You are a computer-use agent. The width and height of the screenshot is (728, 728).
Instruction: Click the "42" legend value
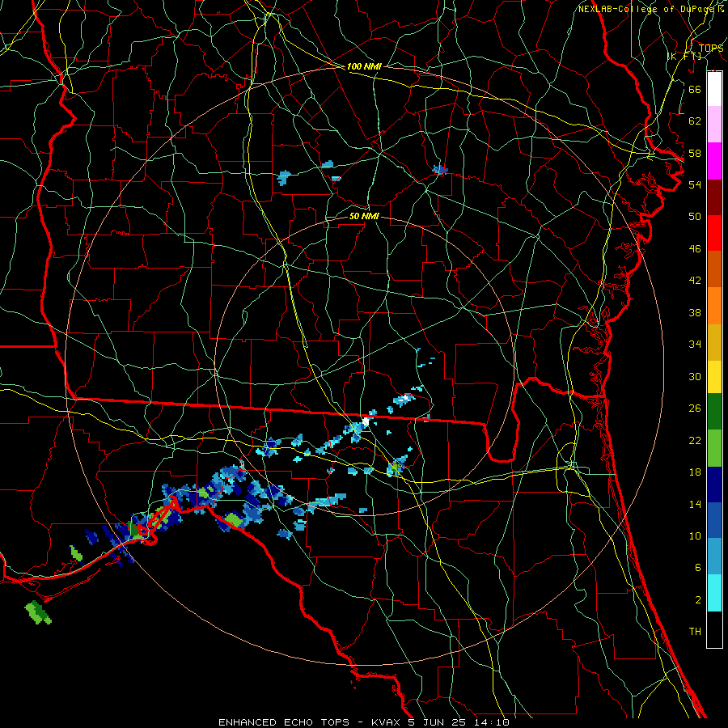tap(695, 281)
